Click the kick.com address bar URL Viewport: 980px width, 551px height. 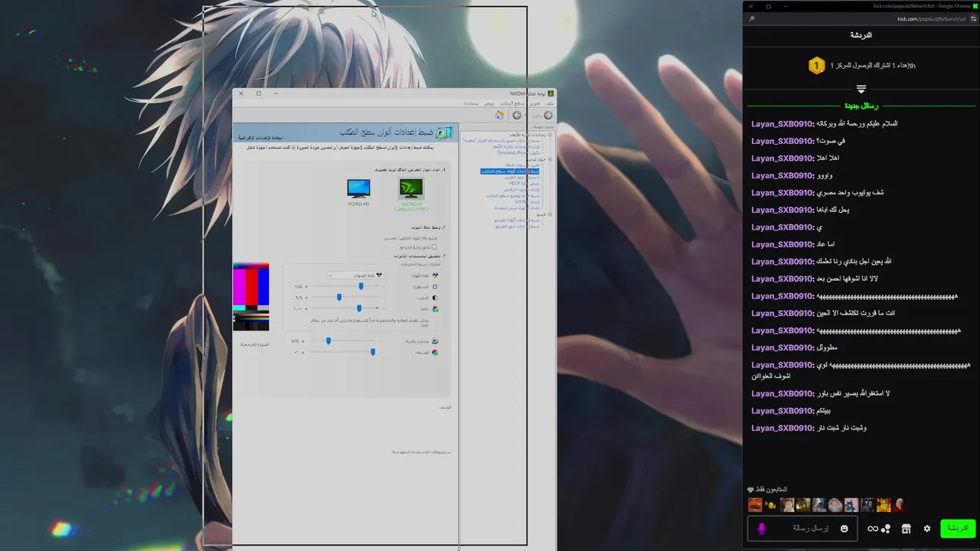point(931,19)
